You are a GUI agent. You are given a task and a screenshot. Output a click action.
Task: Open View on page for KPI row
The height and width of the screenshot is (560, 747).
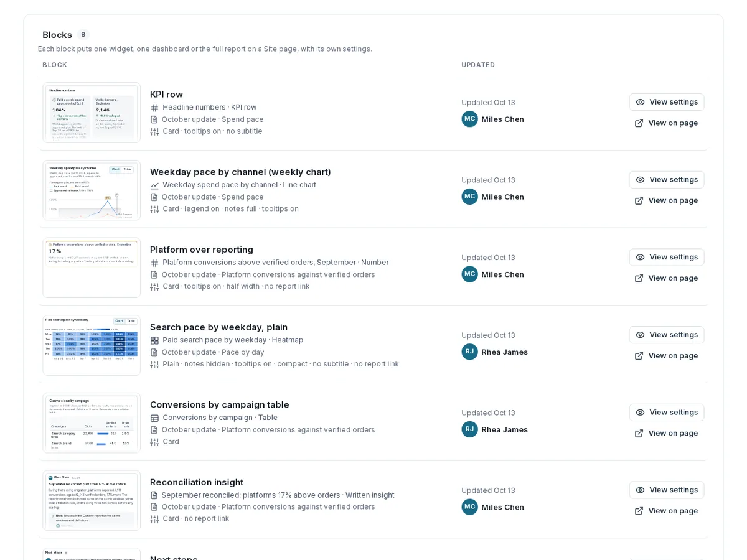[x=667, y=123]
